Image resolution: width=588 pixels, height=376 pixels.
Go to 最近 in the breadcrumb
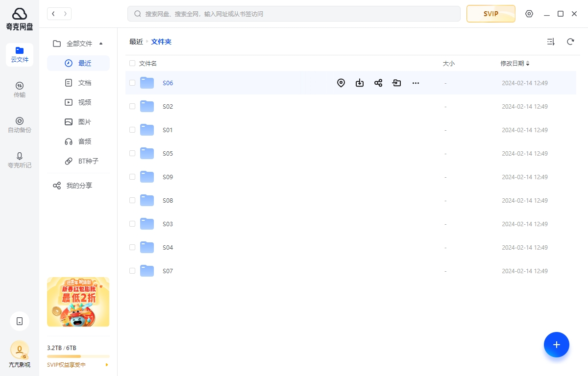point(136,42)
